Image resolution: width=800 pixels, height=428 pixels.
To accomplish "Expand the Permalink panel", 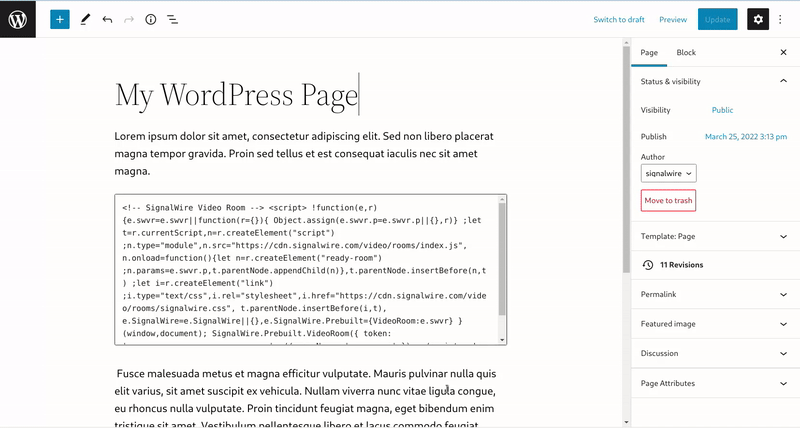I will [x=783, y=296].
